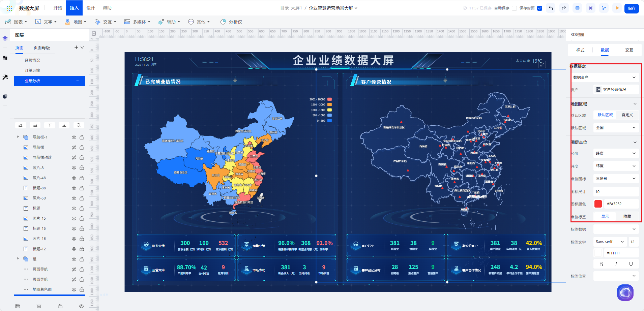Click the floating AI assistant icon
The image size is (644, 311).
(x=625, y=292)
